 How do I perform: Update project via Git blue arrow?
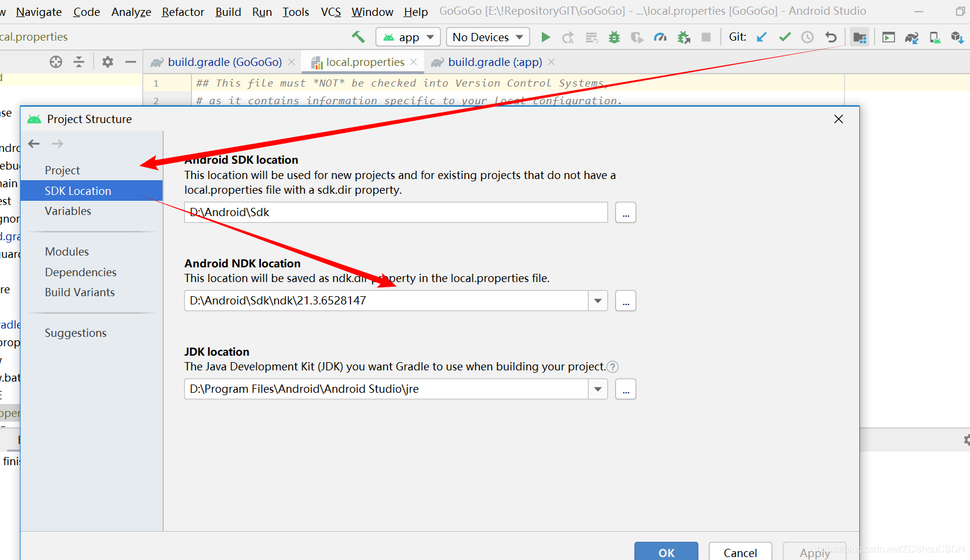(762, 37)
